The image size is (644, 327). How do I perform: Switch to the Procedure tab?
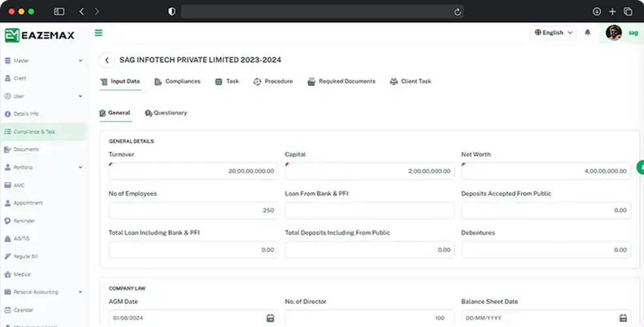[273, 81]
